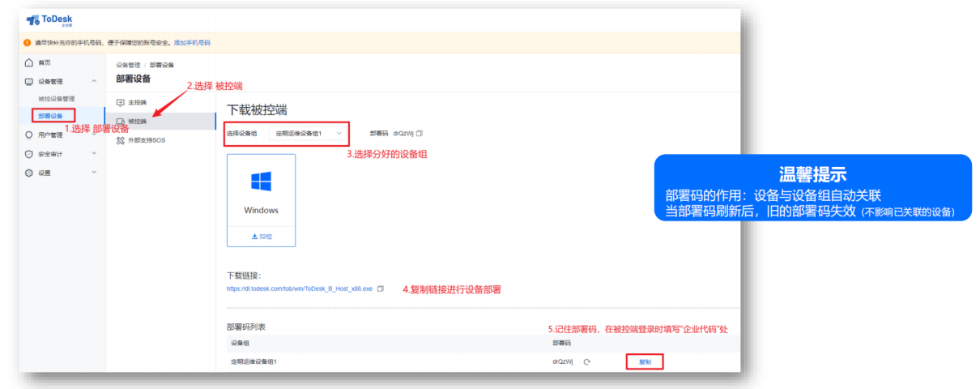Image resolution: width=980 pixels, height=389 pixels.
Task: Click the 部署码 column header in the table
Action: point(561,343)
